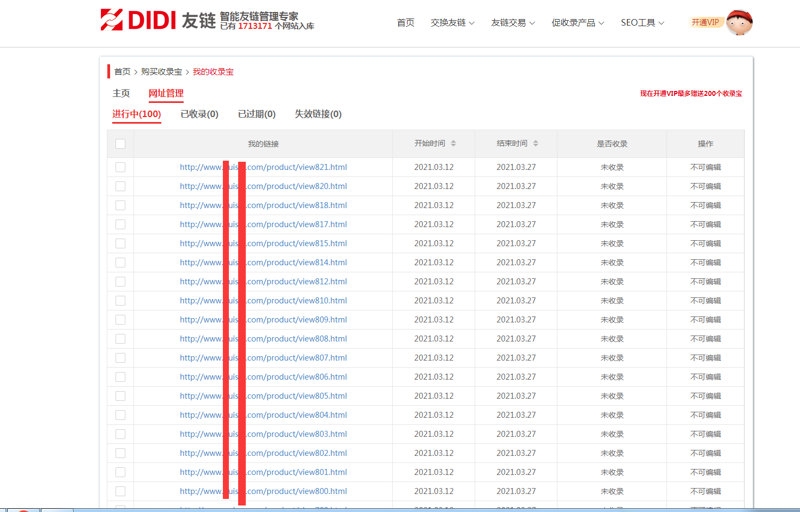Check the box for view804.html row
Viewport: 800px width, 512px height.
[x=120, y=415]
